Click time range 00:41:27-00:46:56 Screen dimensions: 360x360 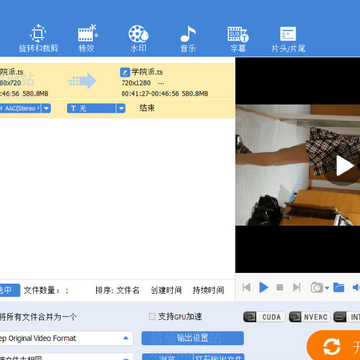coord(150,94)
